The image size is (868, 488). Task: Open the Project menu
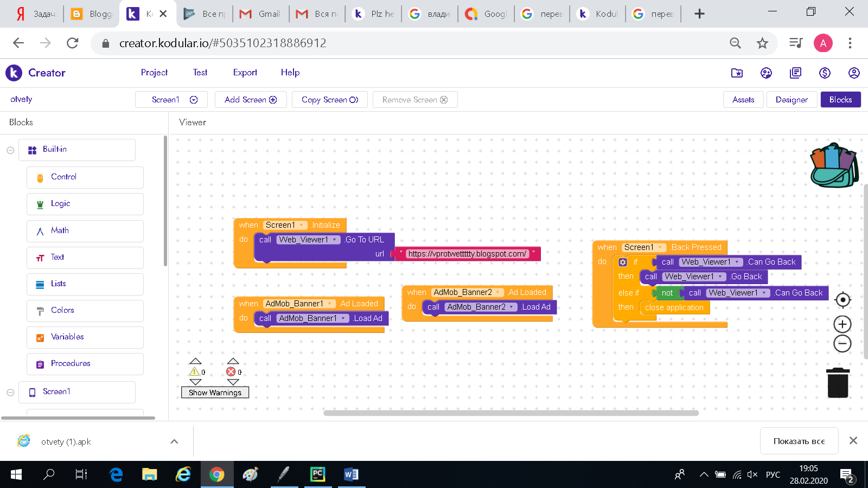point(154,73)
